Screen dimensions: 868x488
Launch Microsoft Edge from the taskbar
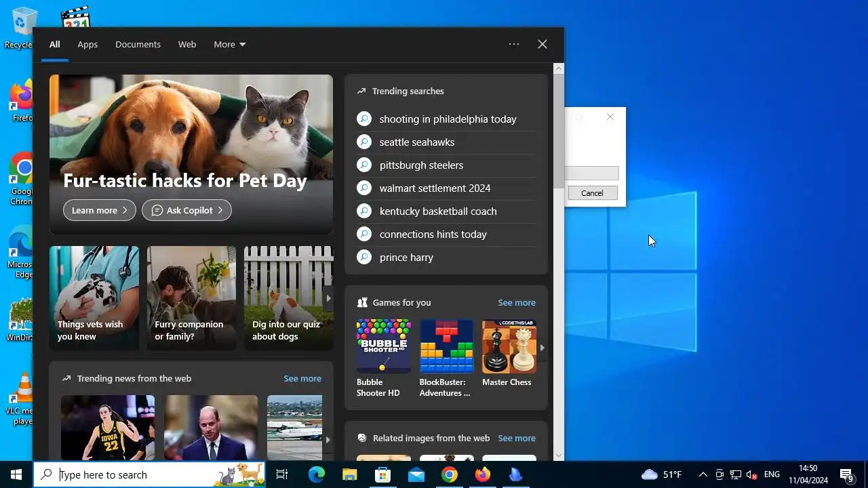pos(317,474)
